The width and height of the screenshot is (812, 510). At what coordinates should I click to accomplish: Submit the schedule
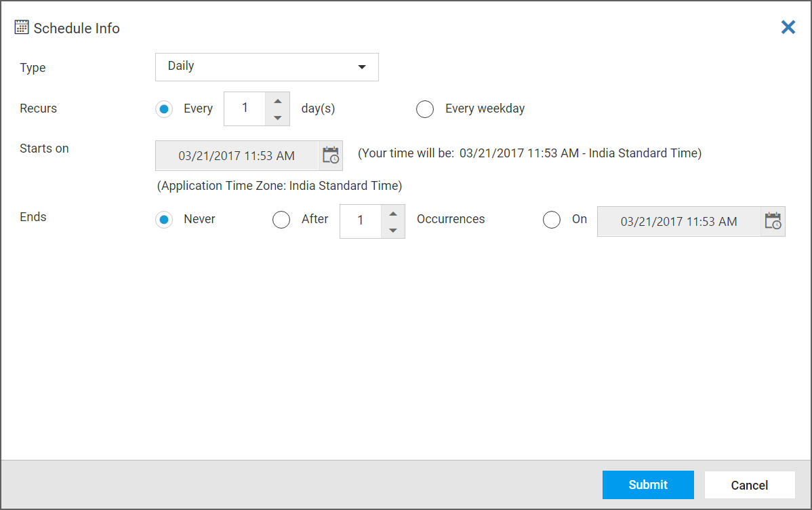(x=648, y=485)
